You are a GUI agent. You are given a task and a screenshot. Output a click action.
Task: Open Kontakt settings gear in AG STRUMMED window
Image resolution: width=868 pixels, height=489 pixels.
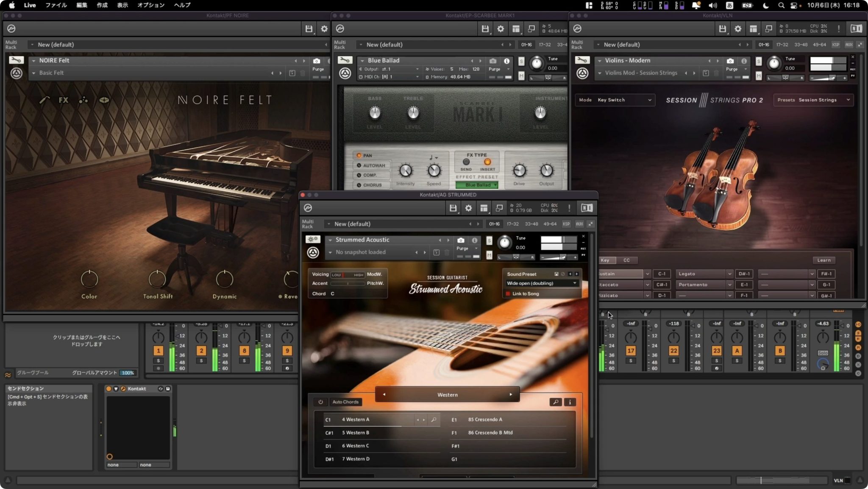coord(468,208)
